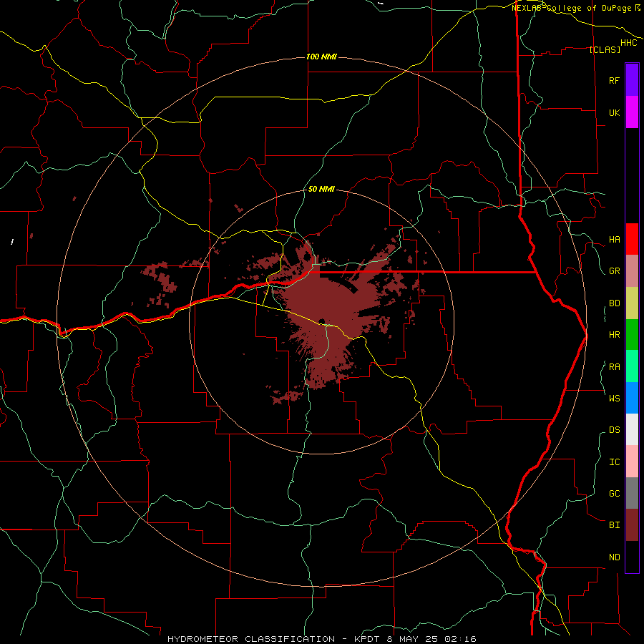Click the white DS color swatch
Image resolution: width=644 pixels, height=644 pixels.
pos(632,429)
